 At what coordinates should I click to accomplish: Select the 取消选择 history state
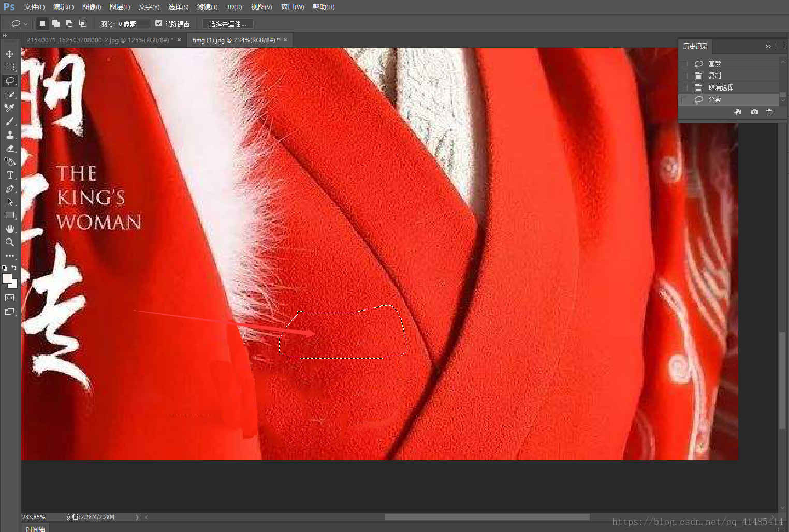pyautogui.click(x=729, y=87)
